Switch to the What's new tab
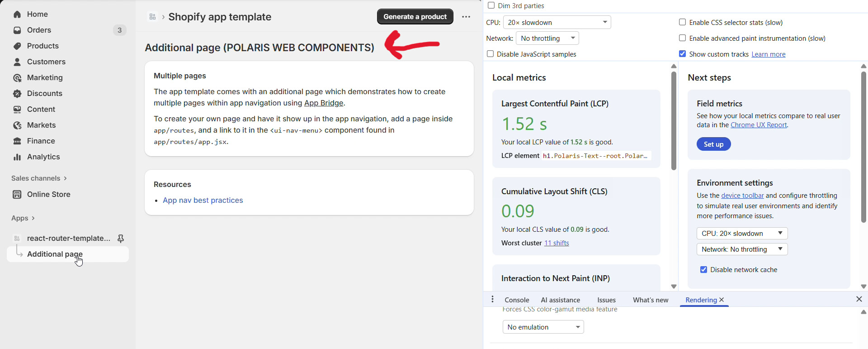Screen dimensions: 868x349 pos(651,300)
